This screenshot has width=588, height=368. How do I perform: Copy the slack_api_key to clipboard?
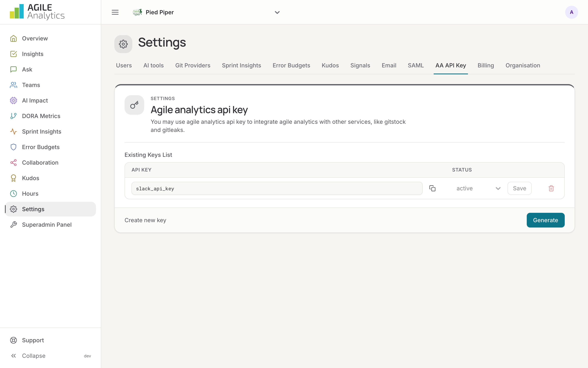point(432,188)
